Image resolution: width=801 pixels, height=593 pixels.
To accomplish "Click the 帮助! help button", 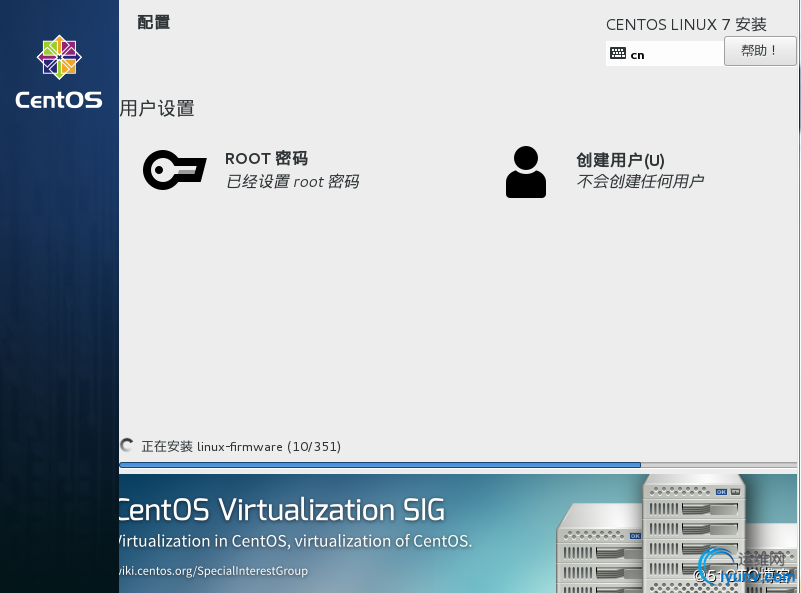I will 760,51.
